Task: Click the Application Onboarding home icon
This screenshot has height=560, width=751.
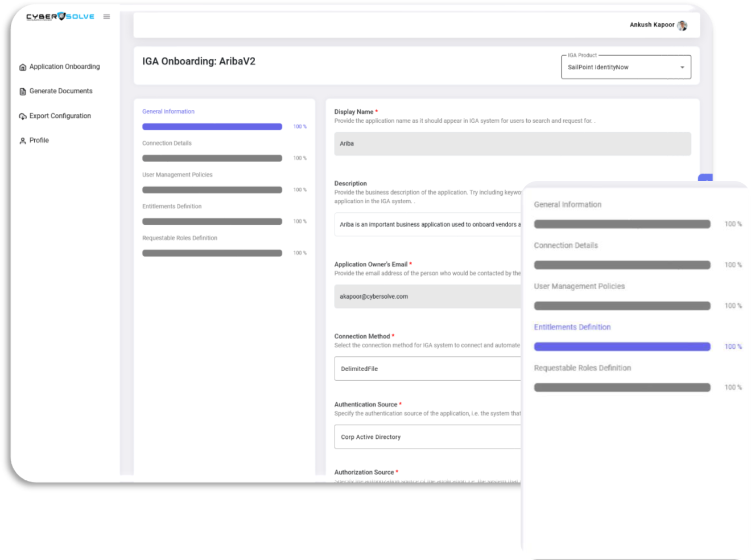Action: pos(23,67)
